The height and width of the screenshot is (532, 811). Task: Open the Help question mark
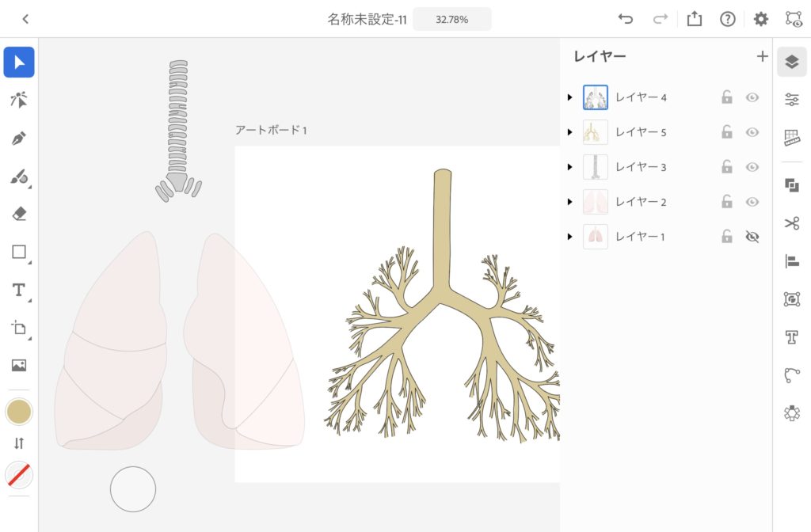728,19
